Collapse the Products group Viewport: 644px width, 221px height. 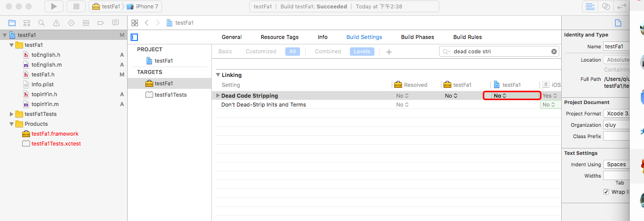tap(12, 124)
